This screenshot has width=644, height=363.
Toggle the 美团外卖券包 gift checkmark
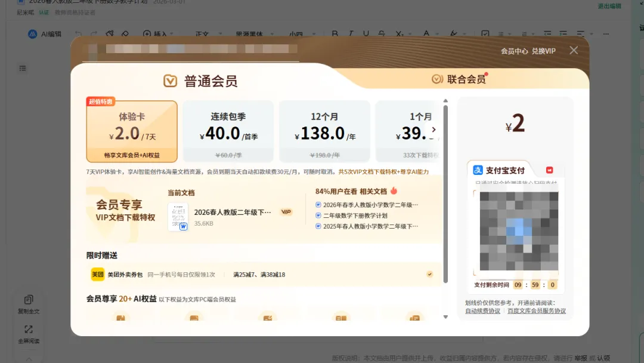429,274
